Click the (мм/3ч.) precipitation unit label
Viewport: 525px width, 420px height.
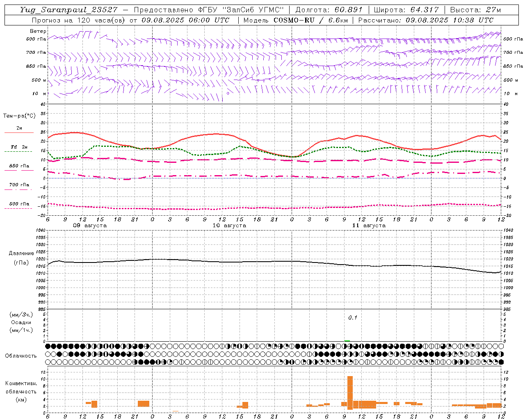21,315
